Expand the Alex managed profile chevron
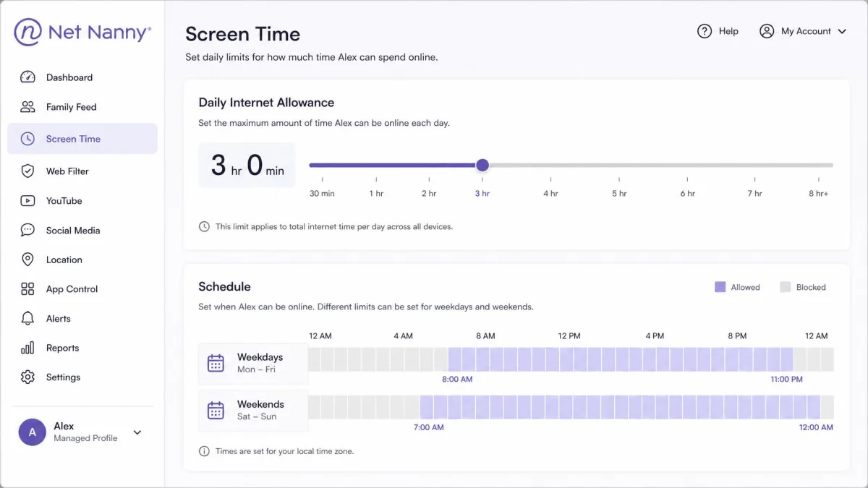 pos(137,433)
